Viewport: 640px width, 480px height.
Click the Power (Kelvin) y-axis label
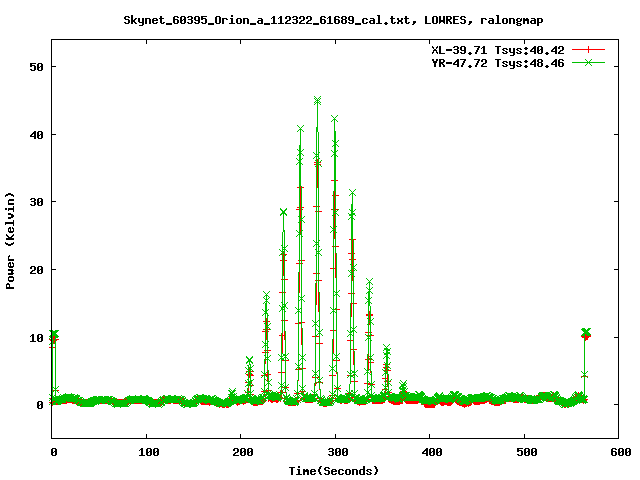point(10,241)
